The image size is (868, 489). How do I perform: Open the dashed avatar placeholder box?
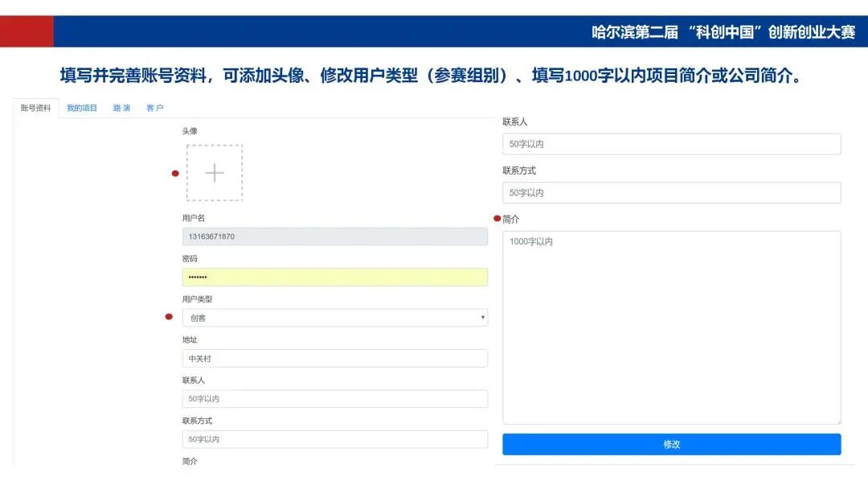(214, 173)
